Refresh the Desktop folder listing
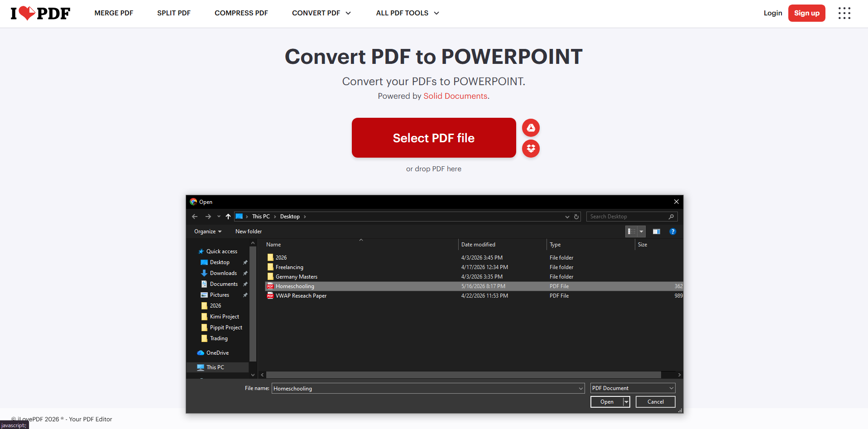This screenshot has height=429, width=868. (576, 217)
